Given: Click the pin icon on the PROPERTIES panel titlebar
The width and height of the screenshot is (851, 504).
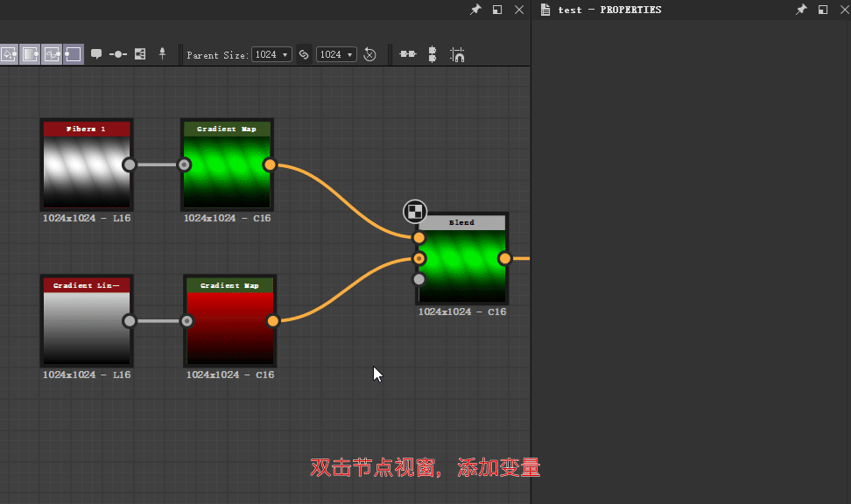Looking at the screenshot, I should click(801, 10).
